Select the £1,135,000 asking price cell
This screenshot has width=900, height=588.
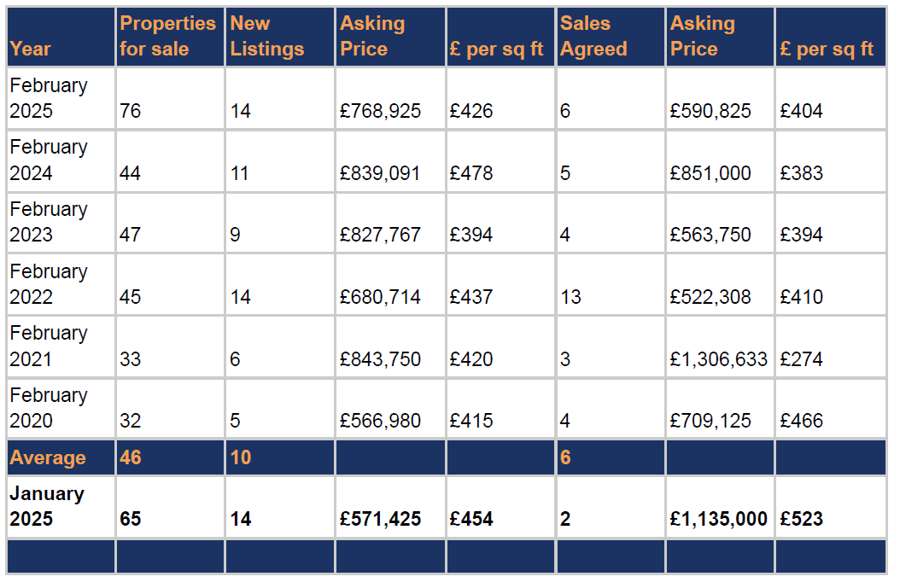718,519
